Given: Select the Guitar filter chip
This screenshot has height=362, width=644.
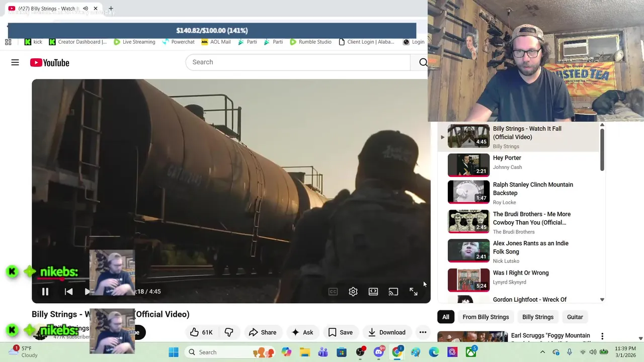Looking at the screenshot, I should pos(575,317).
